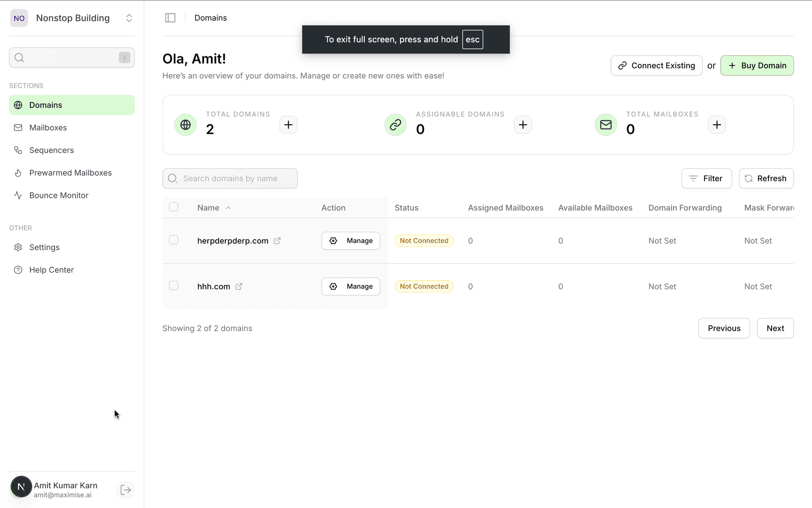
Task: Open the Mailboxes section
Action: 72,127
